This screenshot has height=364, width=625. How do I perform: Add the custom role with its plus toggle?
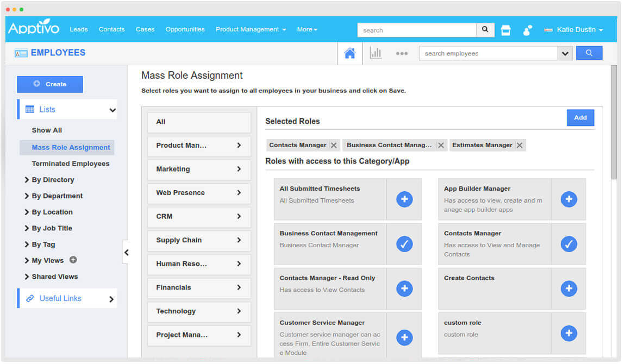point(568,333)
